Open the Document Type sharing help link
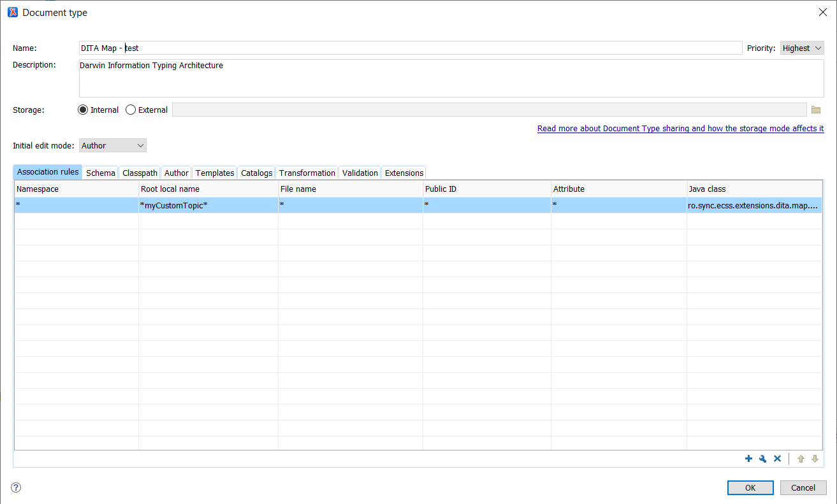Image resolution: width=837 pixels, height=504 pixels. tap(680, 128)
